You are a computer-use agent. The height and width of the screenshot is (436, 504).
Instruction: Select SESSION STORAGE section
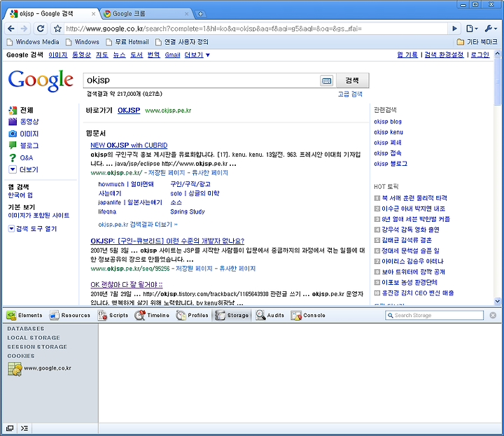coord(37,347)
